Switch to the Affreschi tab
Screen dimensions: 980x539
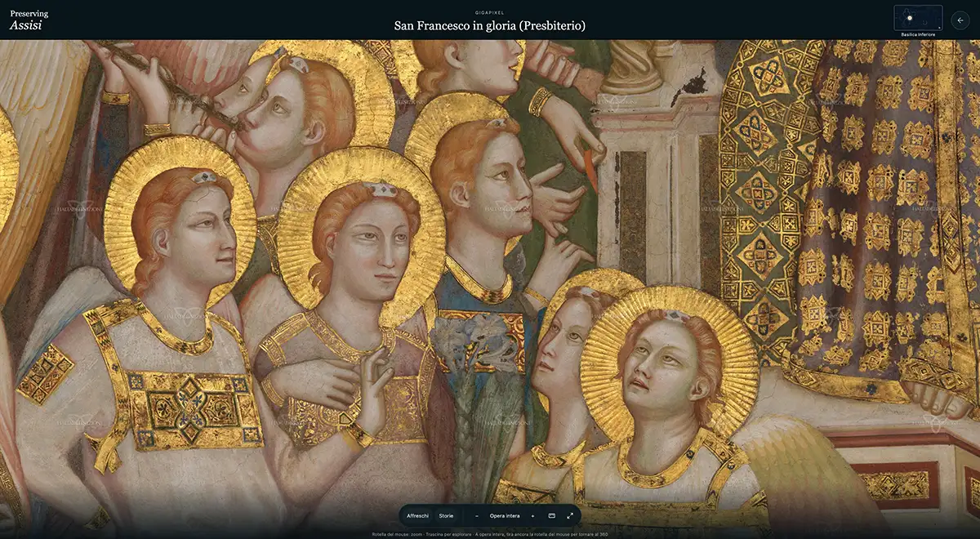tap(418, 516)
